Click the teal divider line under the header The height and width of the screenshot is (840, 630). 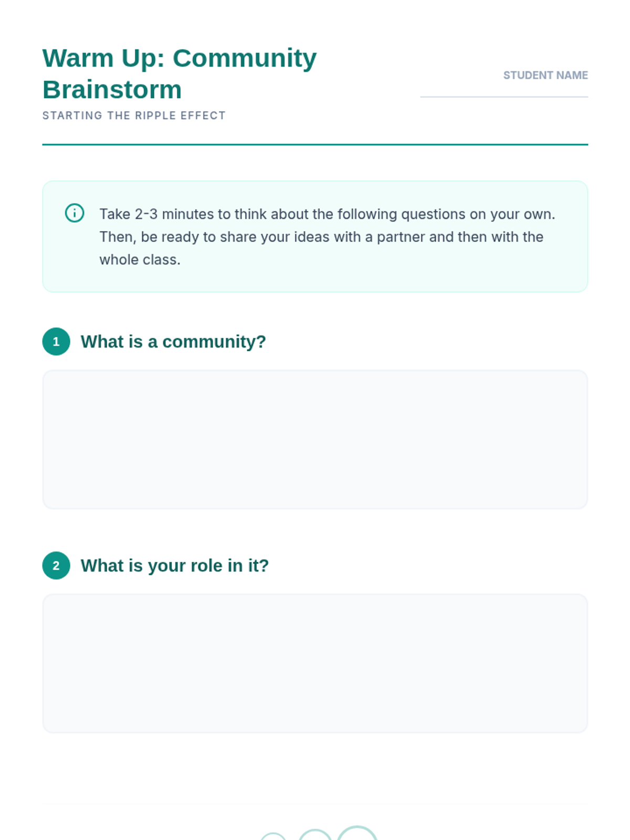315,144
